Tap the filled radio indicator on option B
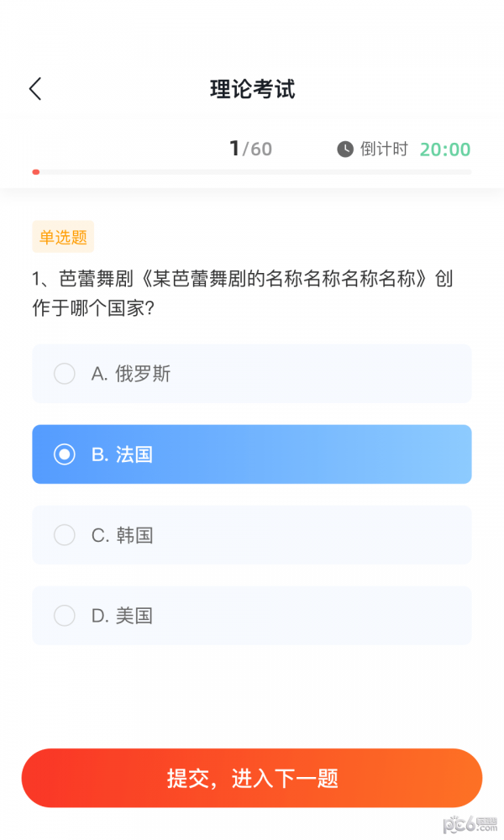The height and width of the screenshot is (840, 504). [x=65, y=454]
